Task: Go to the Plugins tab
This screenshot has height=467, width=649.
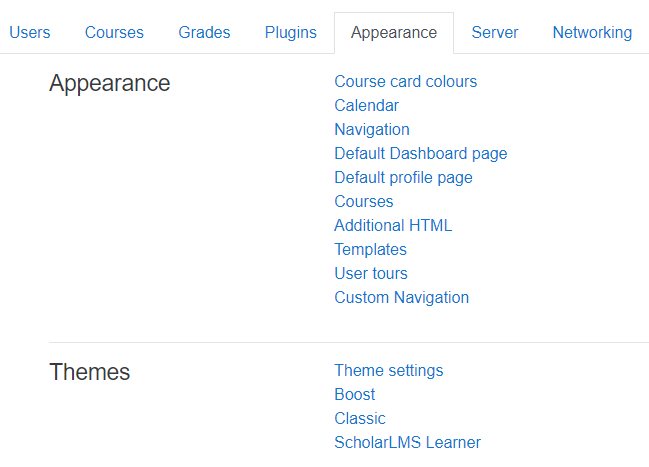Action: pyautogui.click(x=291, y=33)
